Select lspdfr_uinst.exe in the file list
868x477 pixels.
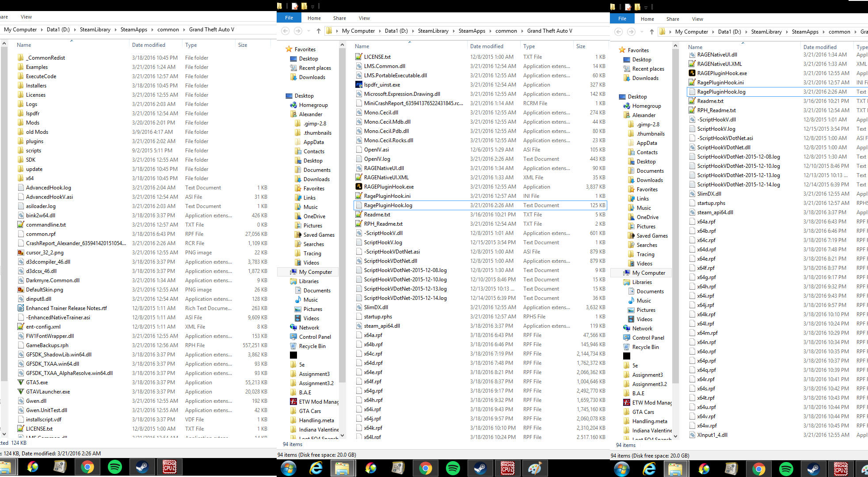coord(382,85)
